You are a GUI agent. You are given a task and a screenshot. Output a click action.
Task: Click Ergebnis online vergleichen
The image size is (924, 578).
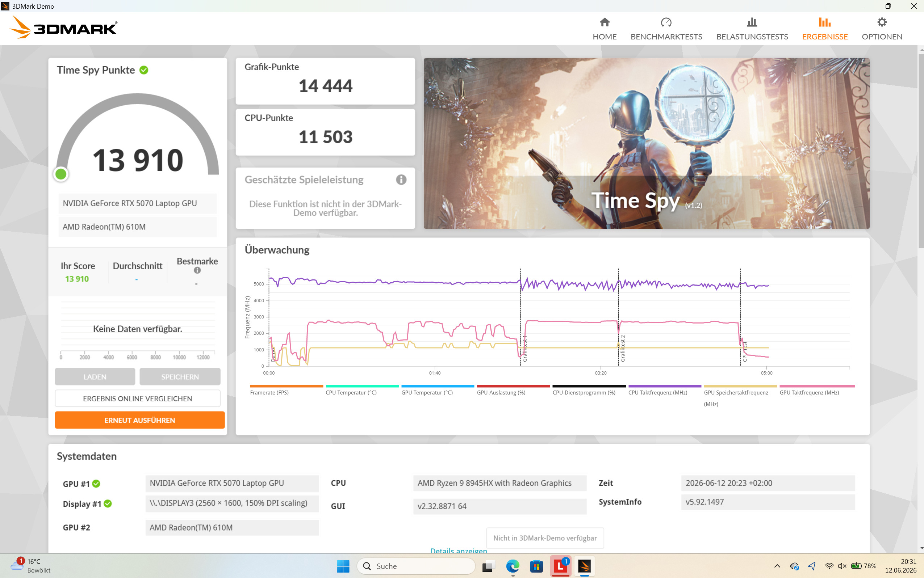(138, 398)
